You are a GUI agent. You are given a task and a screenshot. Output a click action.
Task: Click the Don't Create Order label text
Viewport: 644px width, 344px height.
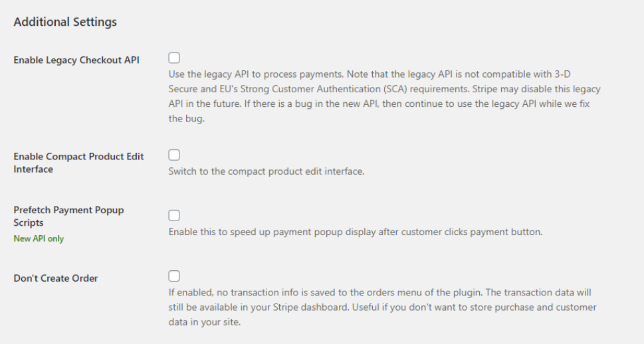(55, 278)
